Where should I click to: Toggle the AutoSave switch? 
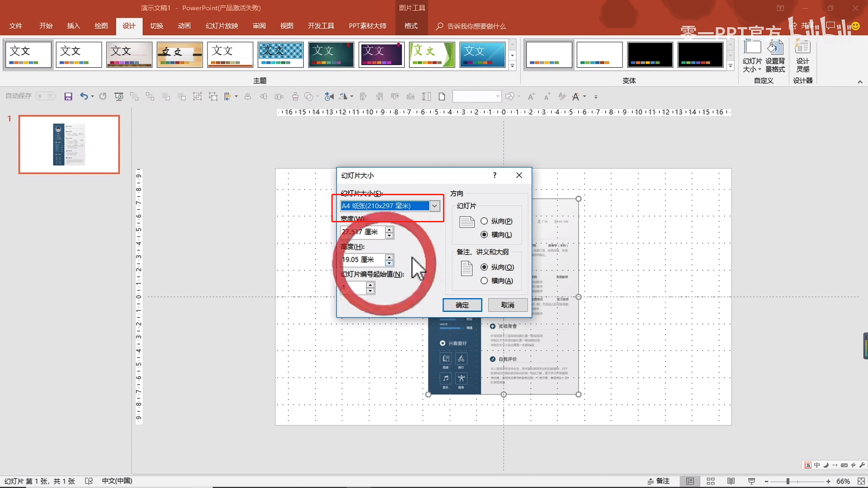tap(46, 96)
